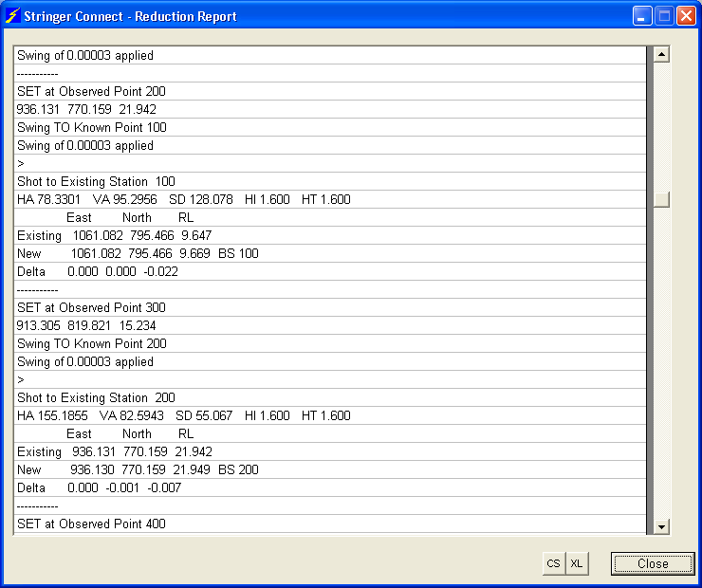This screenshot has height=588, width=702.
Task: Select row 'Existing 1061.082 795.466 9.647'
Action: [330, 235]
